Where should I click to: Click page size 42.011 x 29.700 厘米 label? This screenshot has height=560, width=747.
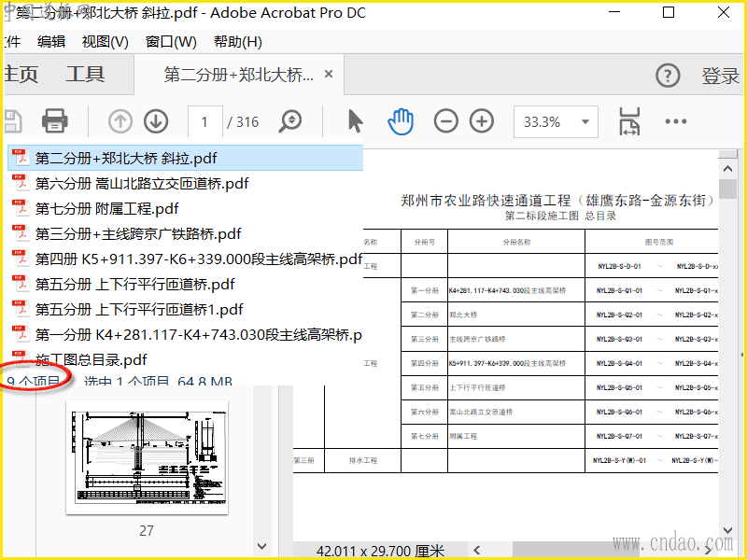click(380, 551)
